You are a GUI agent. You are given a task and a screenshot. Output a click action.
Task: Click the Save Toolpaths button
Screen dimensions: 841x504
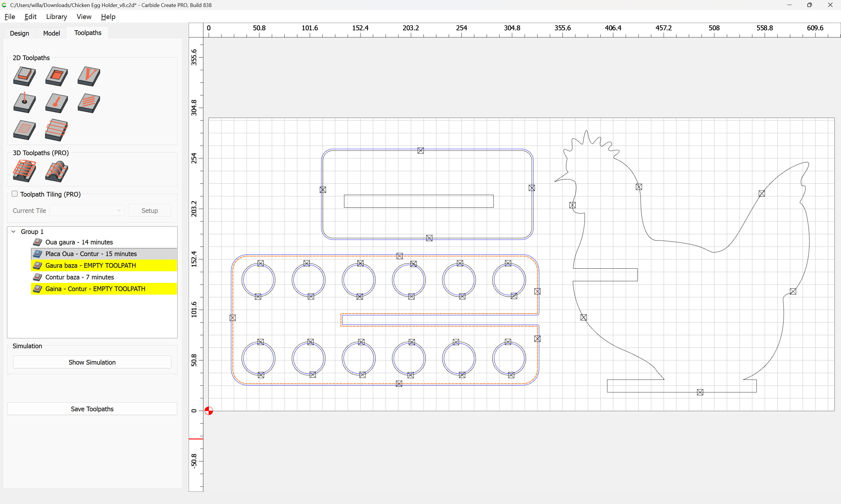click(x=92, y=409)
